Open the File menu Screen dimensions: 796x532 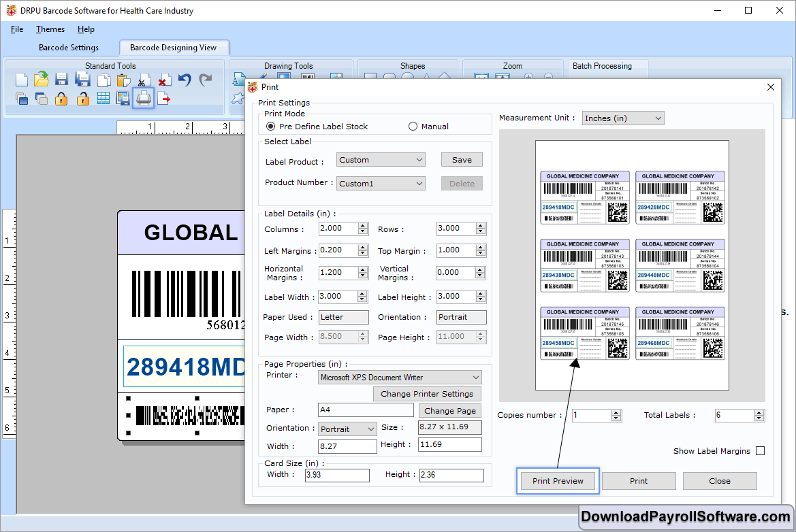pos(17,29)
